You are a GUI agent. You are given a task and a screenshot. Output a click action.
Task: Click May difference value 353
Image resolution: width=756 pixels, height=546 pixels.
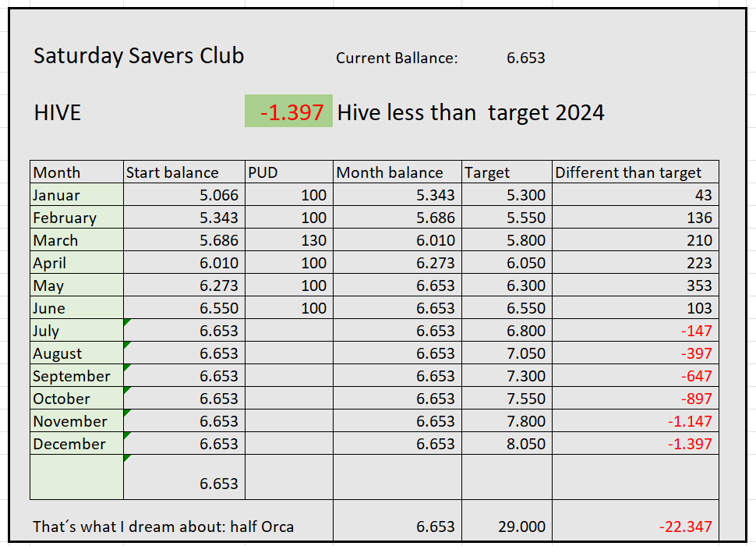(x=635, y=285)
